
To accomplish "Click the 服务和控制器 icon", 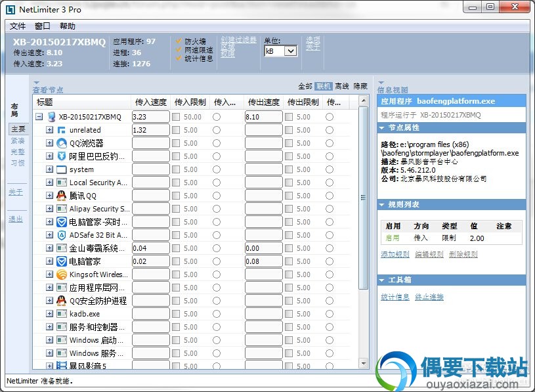I will (x=62, y=327).
